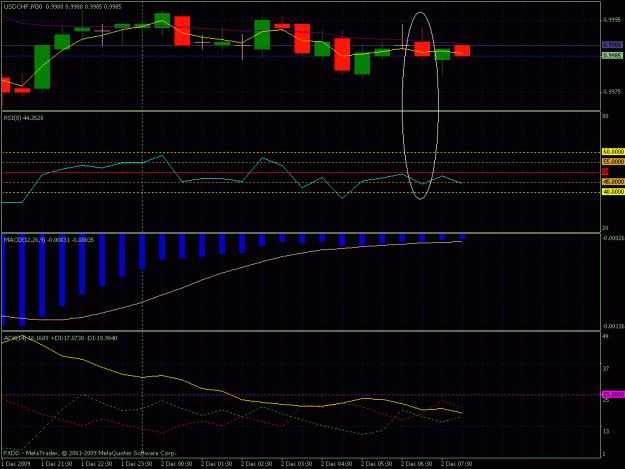This screenshot has height=469, width=625.
Task: Click the 2 Dec 06:30 time label
Action: tap(417, 464)
